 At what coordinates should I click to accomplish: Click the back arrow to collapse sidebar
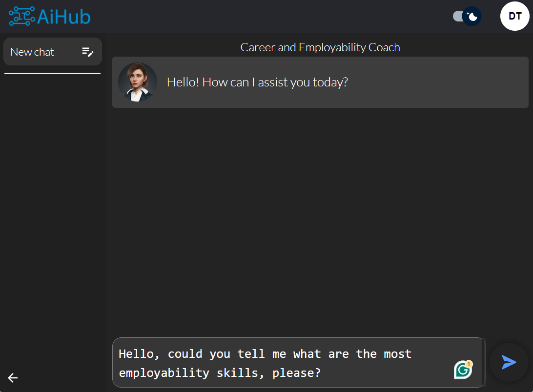[x=12, y=377]
